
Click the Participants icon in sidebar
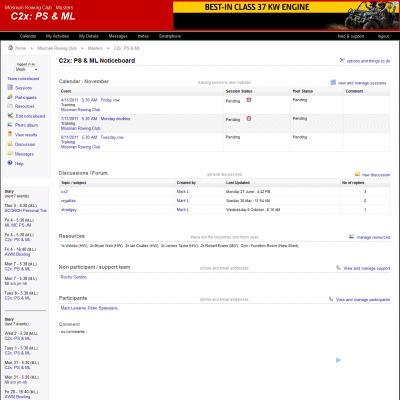pyautogui.click(x=10, y=97)
